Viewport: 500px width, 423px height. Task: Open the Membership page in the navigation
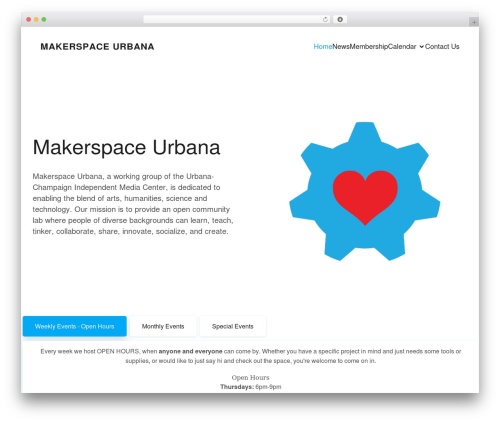pos(369,47)
